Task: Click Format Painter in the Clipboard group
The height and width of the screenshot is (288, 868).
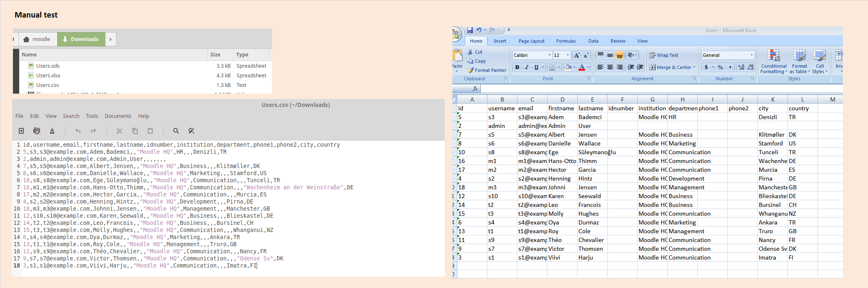Action: (x=487, y=70)
